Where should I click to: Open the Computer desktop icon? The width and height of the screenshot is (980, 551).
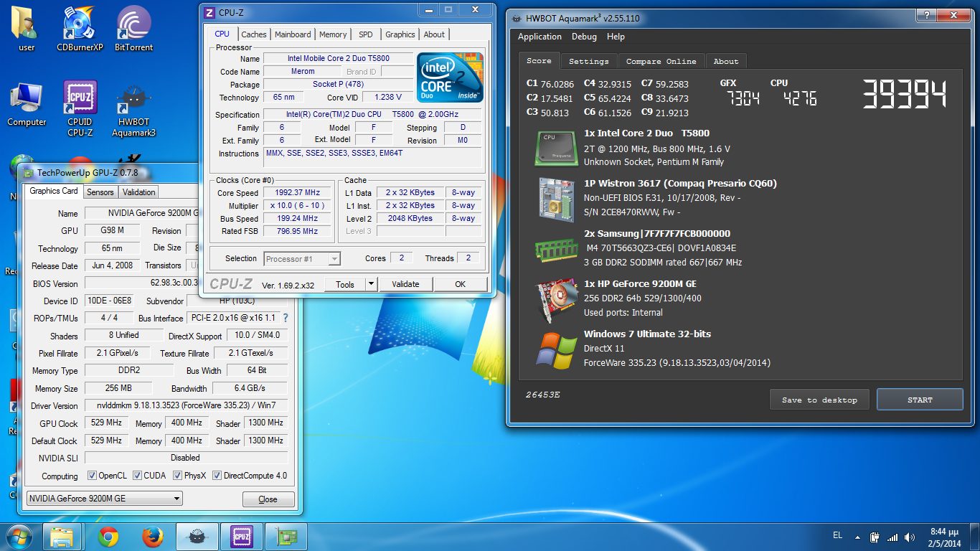coord(27,104)
